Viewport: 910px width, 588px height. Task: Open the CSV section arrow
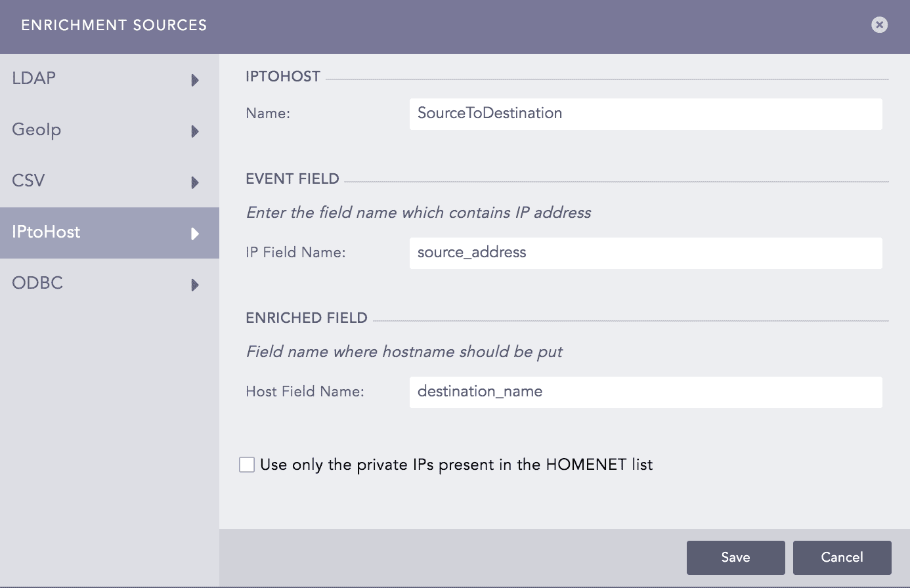tap(194, 182)
